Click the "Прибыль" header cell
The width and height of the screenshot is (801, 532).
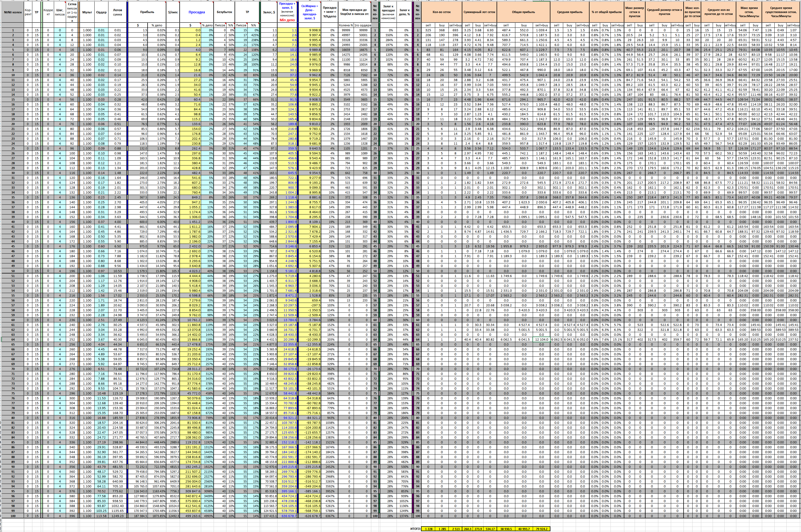pyautogui.click(x=147, y=12)
